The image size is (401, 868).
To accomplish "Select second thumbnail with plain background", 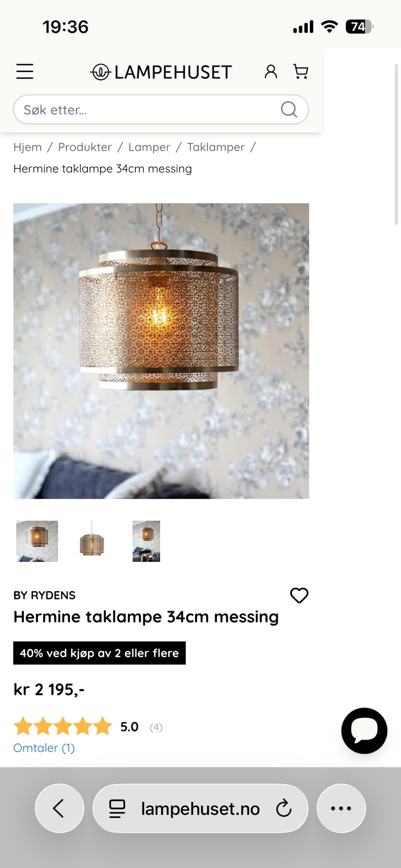I will point(92,541).
